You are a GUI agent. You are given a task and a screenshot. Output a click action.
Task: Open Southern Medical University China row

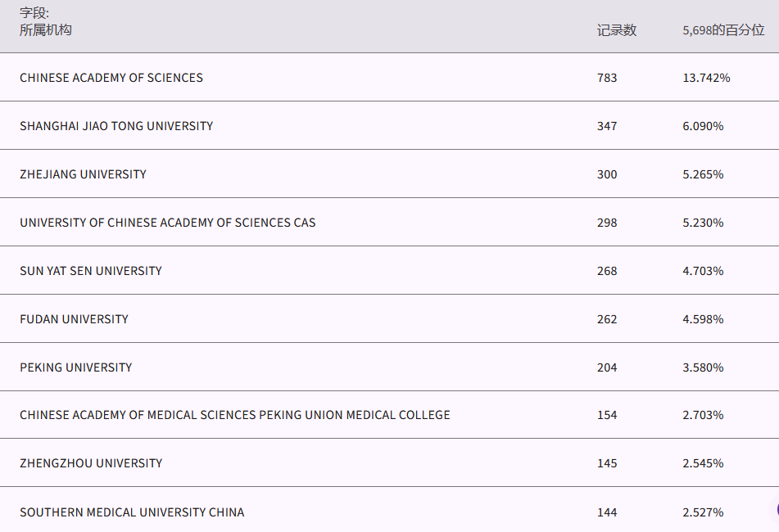pos(132,512)
